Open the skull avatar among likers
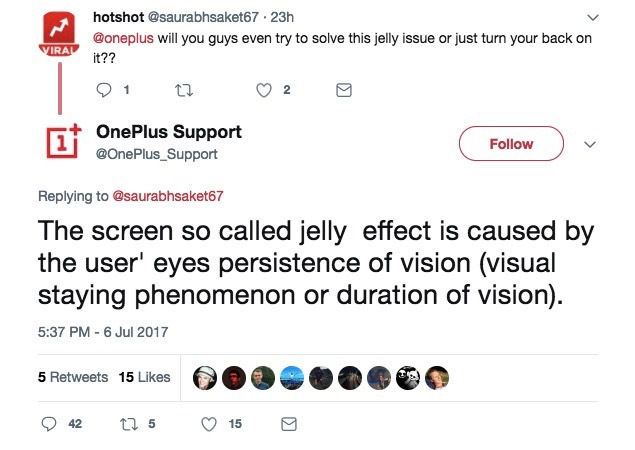 tap(408, 378)
